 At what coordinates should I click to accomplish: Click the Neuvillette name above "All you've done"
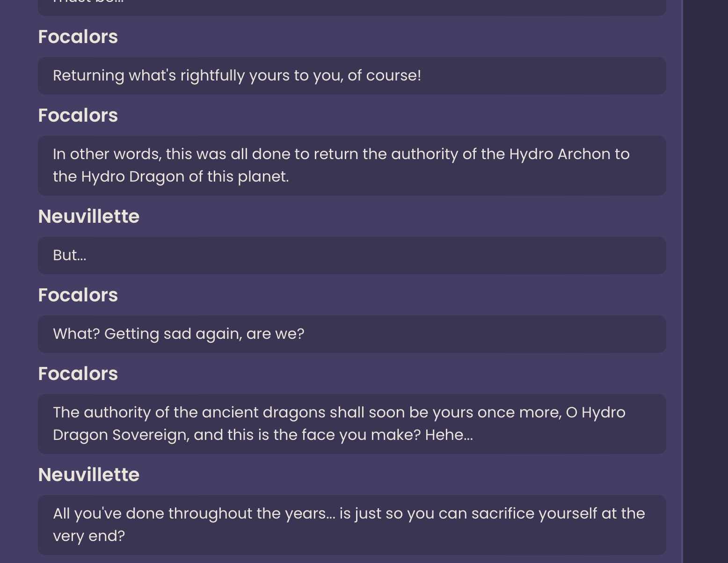coord(89,475)
